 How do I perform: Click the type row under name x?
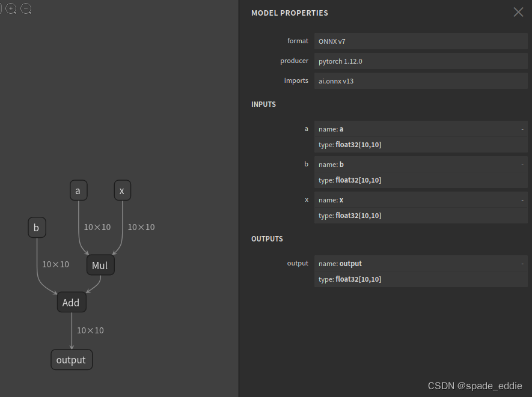[421, 216]
